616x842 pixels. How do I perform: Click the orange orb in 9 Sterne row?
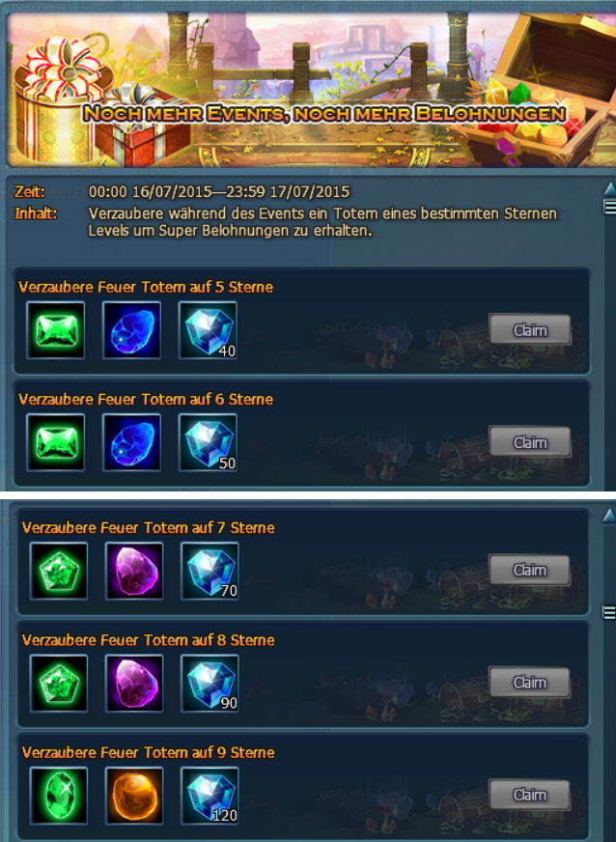[x=134, y=796]
